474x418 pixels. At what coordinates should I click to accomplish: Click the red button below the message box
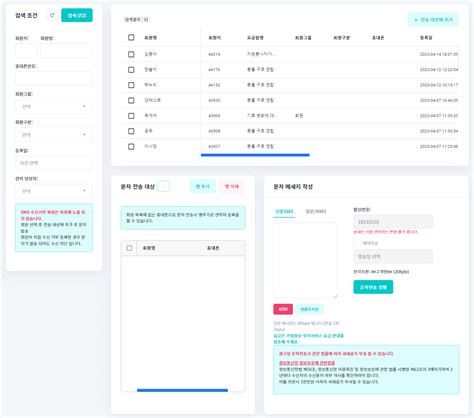coord(283,309)
